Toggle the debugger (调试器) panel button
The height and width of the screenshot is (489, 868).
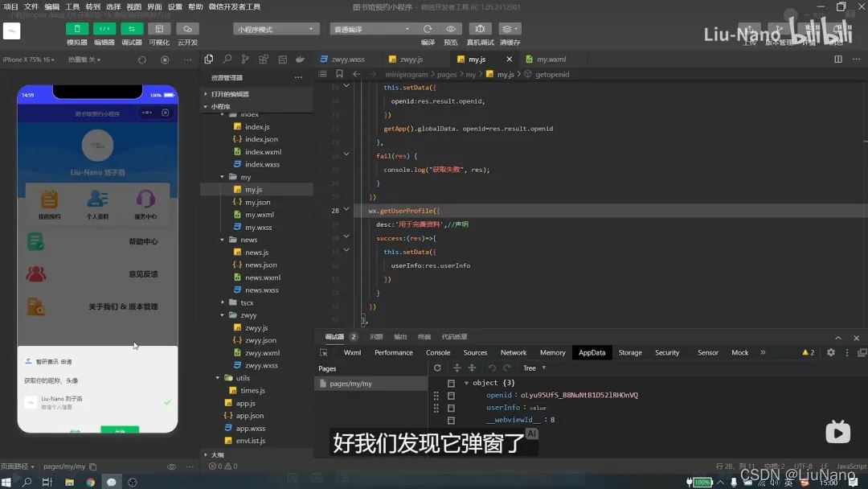[132, 29]
